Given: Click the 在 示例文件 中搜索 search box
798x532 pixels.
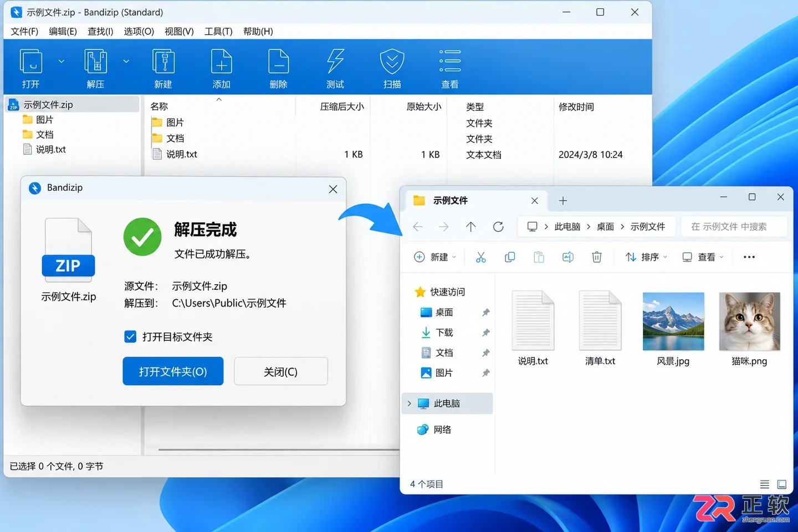Looking at the screenshot, I should pos(734,227).
